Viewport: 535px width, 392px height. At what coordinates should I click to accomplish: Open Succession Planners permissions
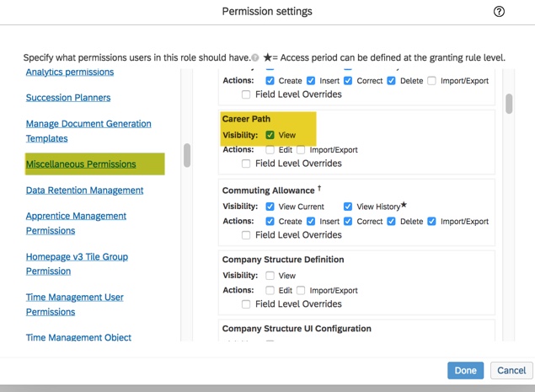pyautogui.click(x=68, y=98)
